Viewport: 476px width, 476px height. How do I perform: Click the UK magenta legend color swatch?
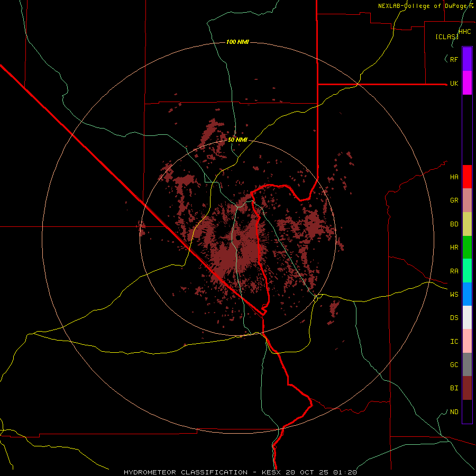pyautogui.click(x=467, y=83)
